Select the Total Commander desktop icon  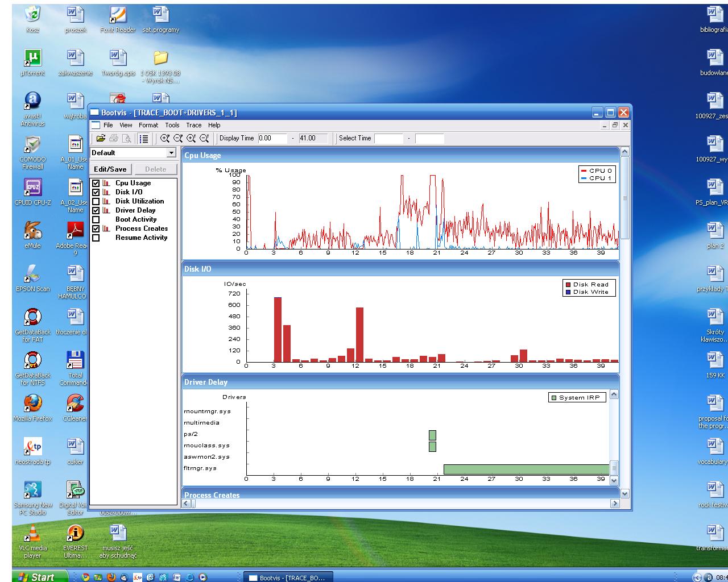click(x=75, y=368)
